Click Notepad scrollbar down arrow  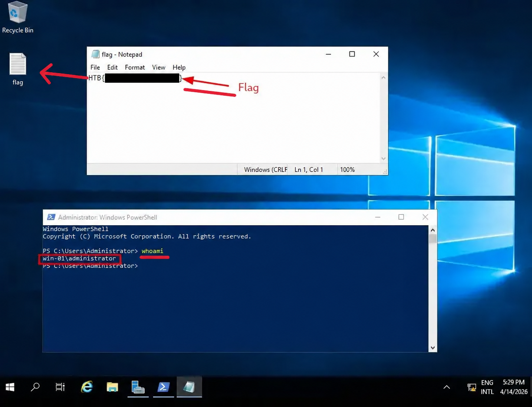click(384, 159)
